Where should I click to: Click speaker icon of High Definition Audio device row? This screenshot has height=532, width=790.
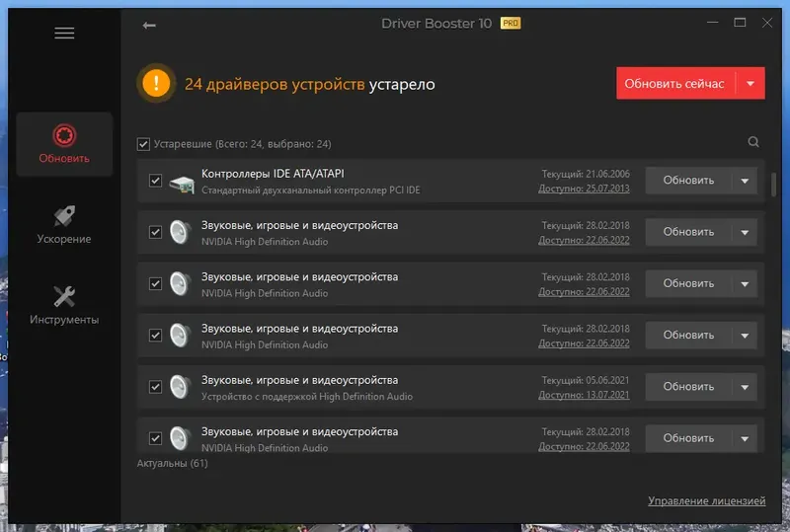(x=181, y=387)
